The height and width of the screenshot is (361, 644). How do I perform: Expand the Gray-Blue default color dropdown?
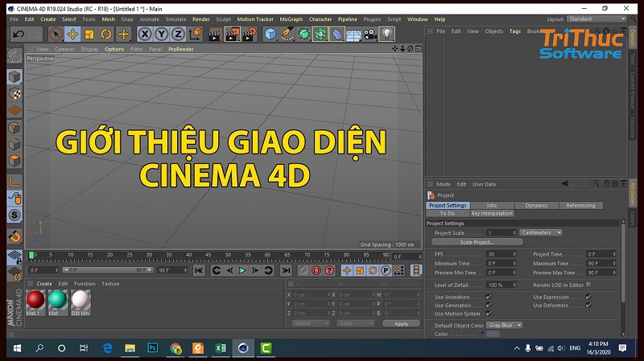[x=505, y=325]
